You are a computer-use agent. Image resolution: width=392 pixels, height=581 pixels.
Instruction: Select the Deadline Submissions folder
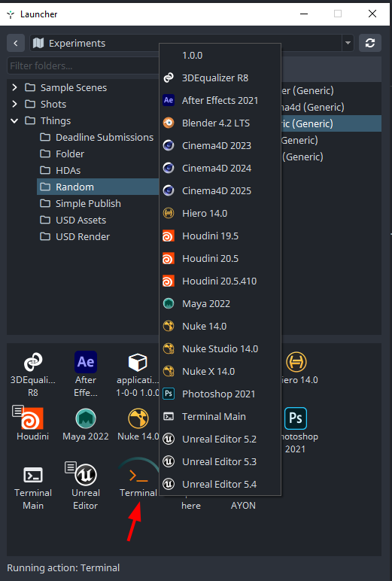tap(98, 138)
